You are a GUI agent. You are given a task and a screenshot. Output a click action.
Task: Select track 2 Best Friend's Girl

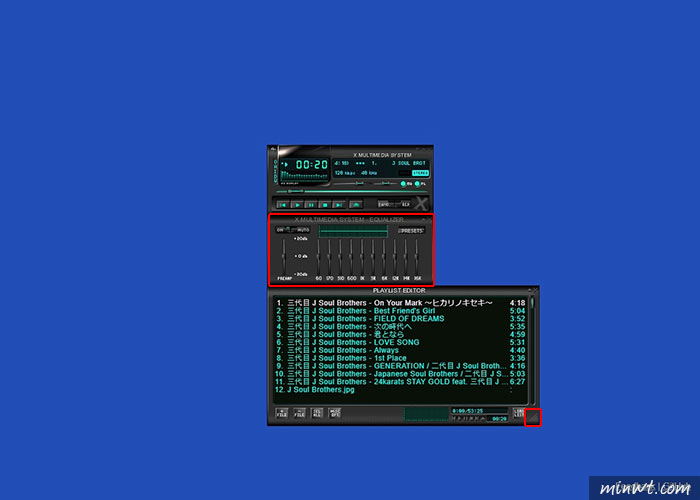400,311
